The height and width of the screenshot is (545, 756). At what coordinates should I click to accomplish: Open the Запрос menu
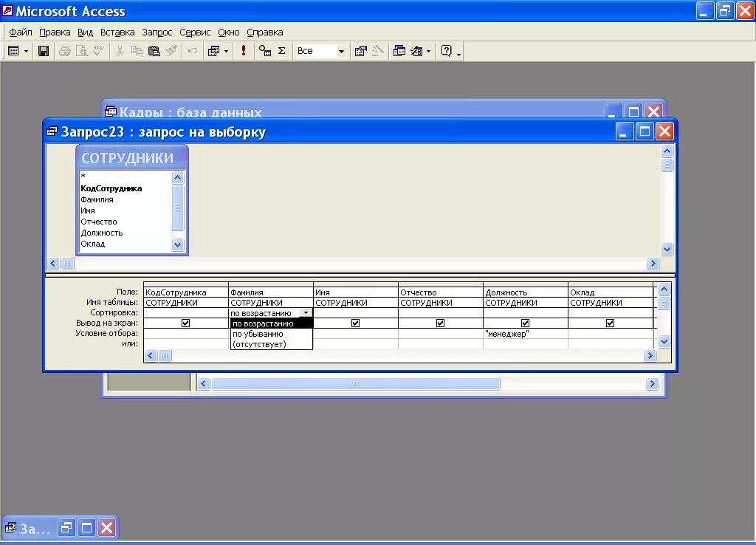pos(157,32)
